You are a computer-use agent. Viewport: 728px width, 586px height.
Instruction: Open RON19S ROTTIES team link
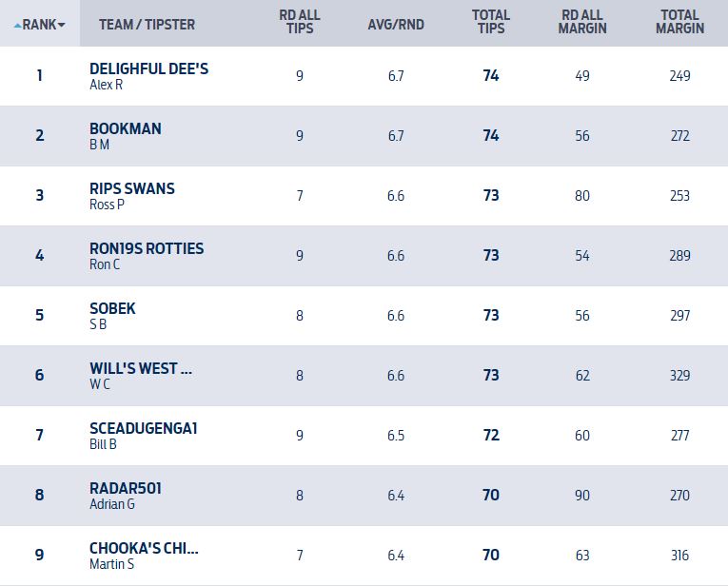pos(147,248)
